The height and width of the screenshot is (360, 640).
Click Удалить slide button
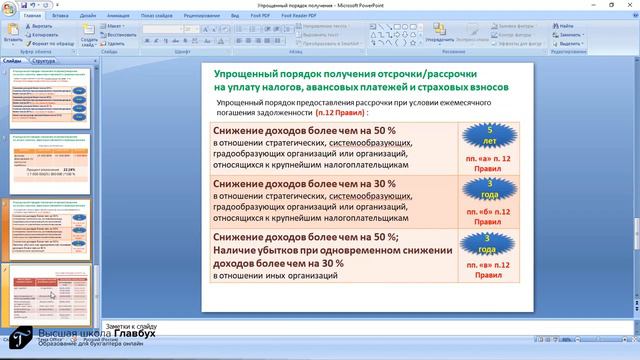point(113,43)
